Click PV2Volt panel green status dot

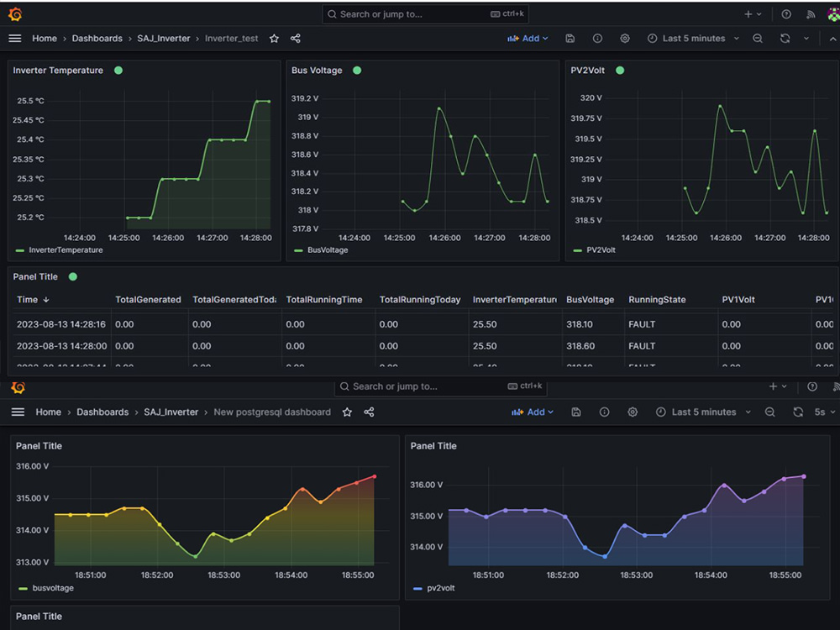[x=620, y=71]
